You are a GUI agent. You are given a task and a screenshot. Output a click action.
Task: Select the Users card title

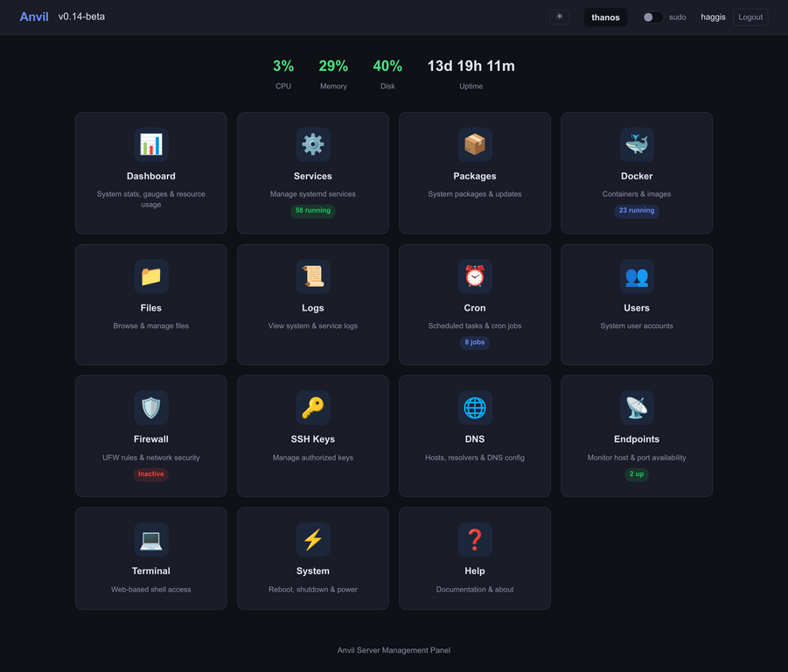(636, 308)
